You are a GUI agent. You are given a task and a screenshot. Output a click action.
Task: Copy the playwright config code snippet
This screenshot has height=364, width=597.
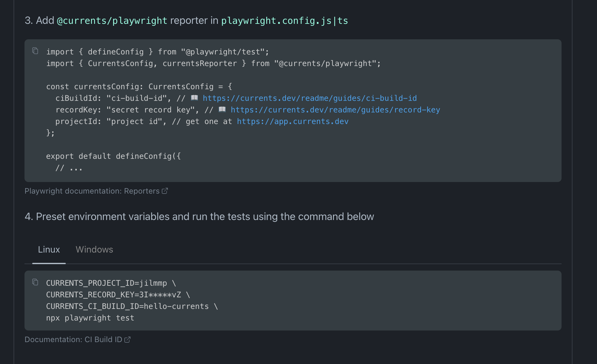click(35, 51)
